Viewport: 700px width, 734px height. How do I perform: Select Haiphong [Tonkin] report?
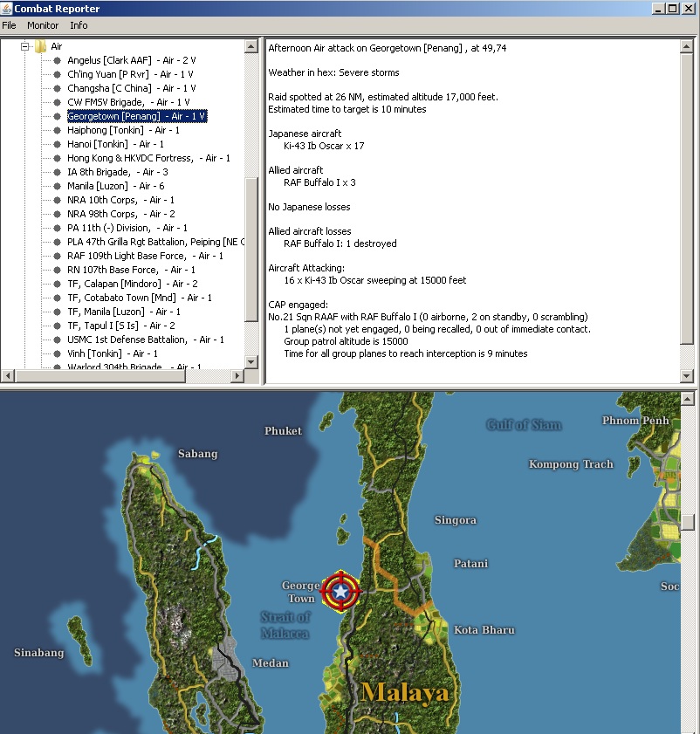coord(123,130)
